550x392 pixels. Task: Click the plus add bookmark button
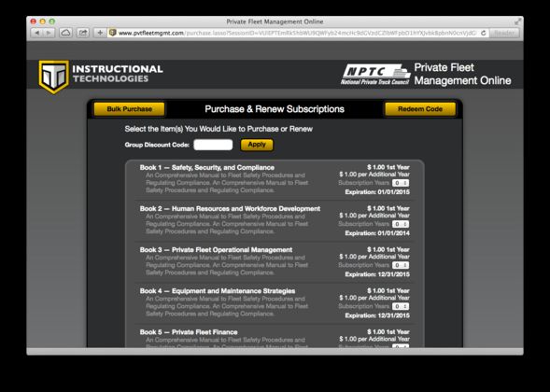pos(100,33)
